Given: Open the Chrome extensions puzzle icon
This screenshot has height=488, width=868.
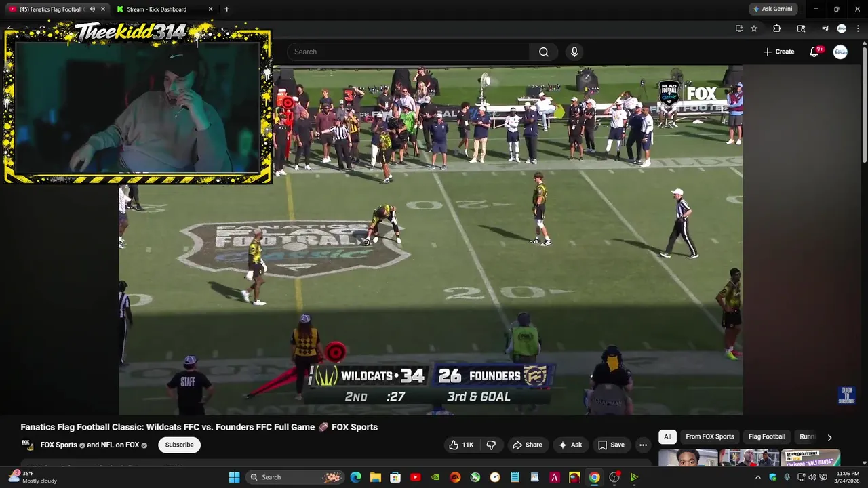Looking at the screenshot, I should (x=777, y=28).
